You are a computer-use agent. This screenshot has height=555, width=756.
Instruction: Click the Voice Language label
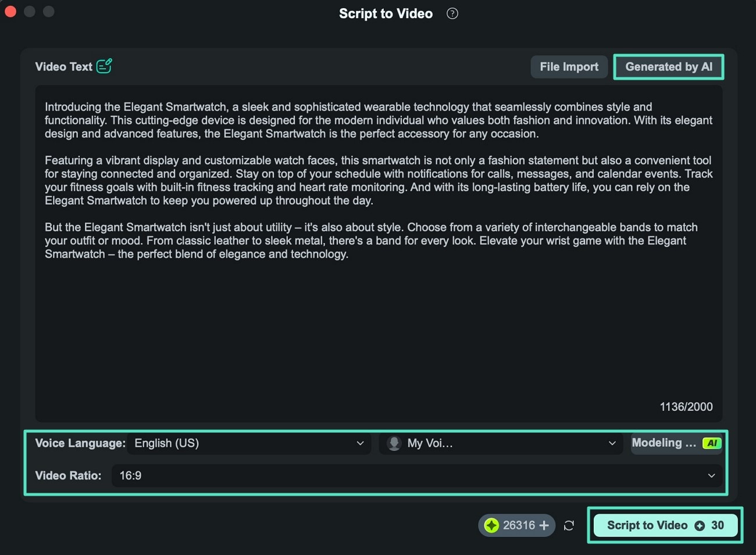pyautogui.click(x=80, y=443)
